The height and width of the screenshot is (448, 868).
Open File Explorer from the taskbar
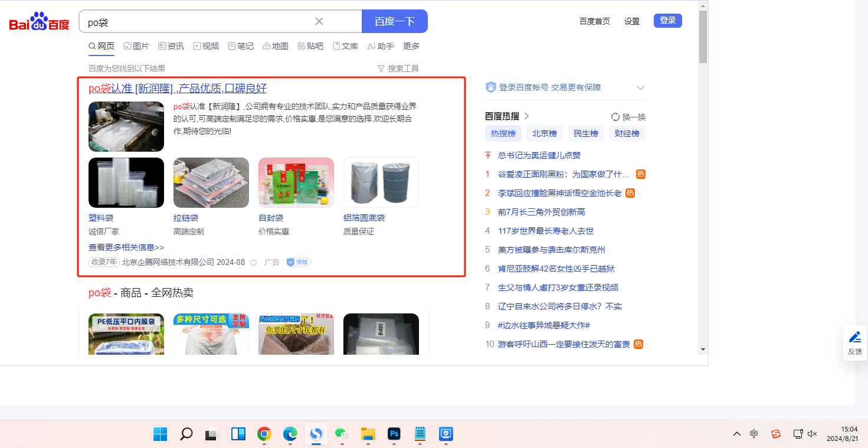(x=368, y=434)
